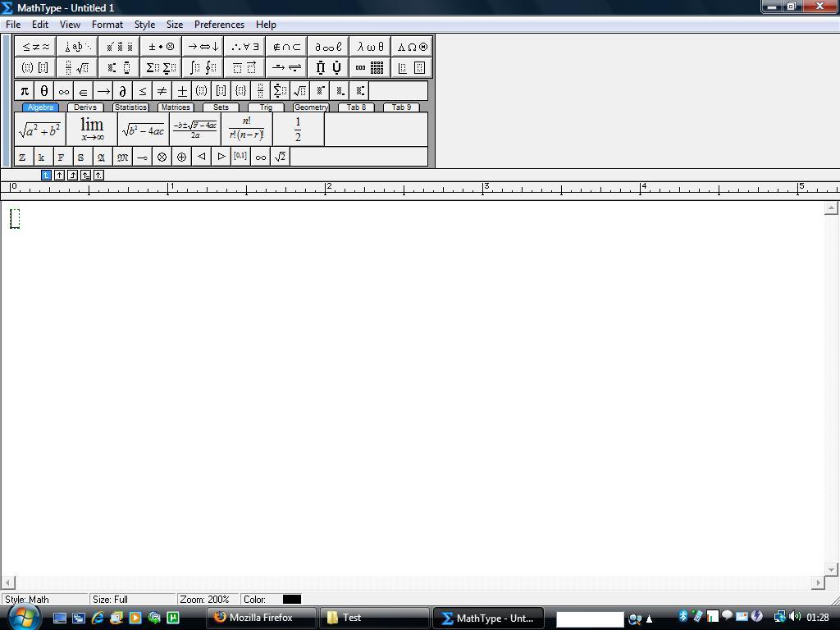Open the boxes templates palette
This screenshot has width=840, height=630.
[x=412, y=67]
